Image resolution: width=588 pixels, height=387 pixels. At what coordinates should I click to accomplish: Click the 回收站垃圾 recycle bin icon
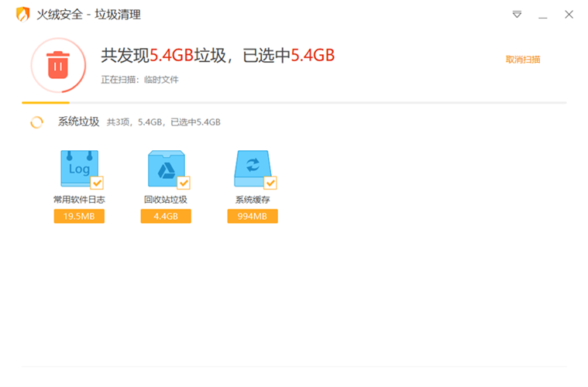[166, 168]
